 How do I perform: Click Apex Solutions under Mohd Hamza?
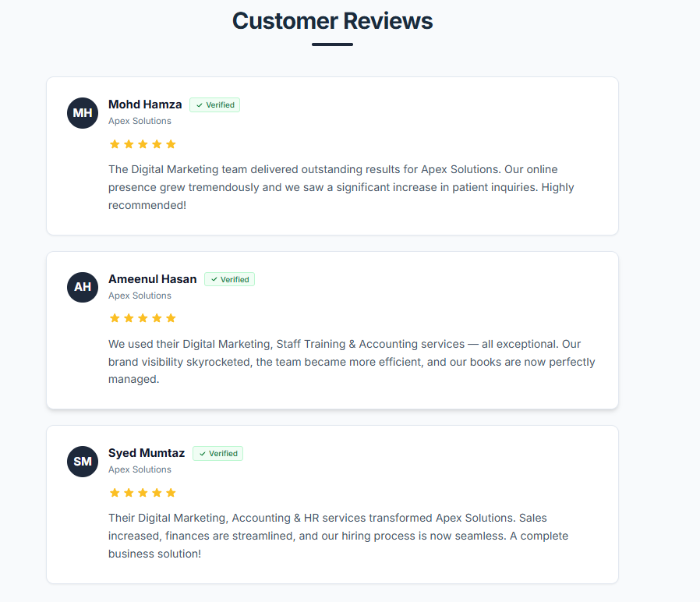tap(140, 121)
